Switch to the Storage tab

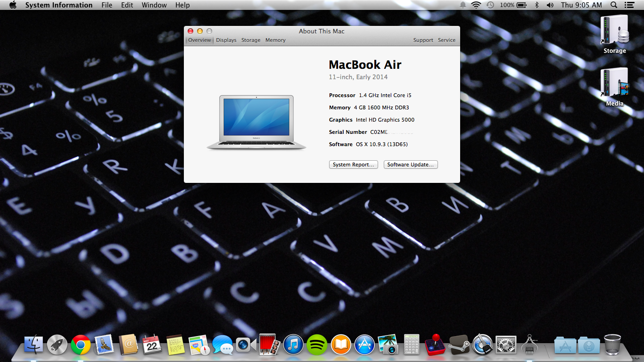point(251,40)
